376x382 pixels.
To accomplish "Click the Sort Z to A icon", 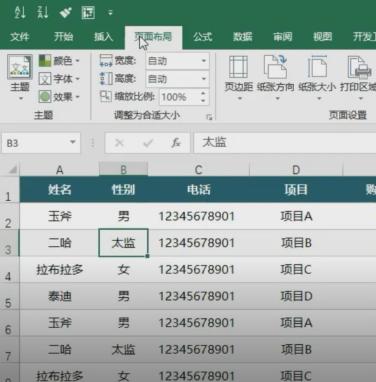I will point(43,13).
